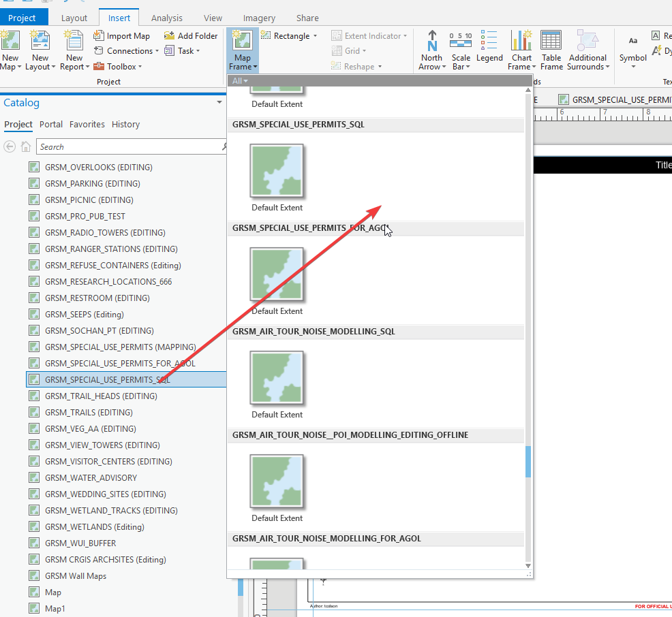This screenshot has height=617, width=672.
Task: Select GRSM CRGIS ARCHSITES (Editing) map
Action: tap(106, 560)
